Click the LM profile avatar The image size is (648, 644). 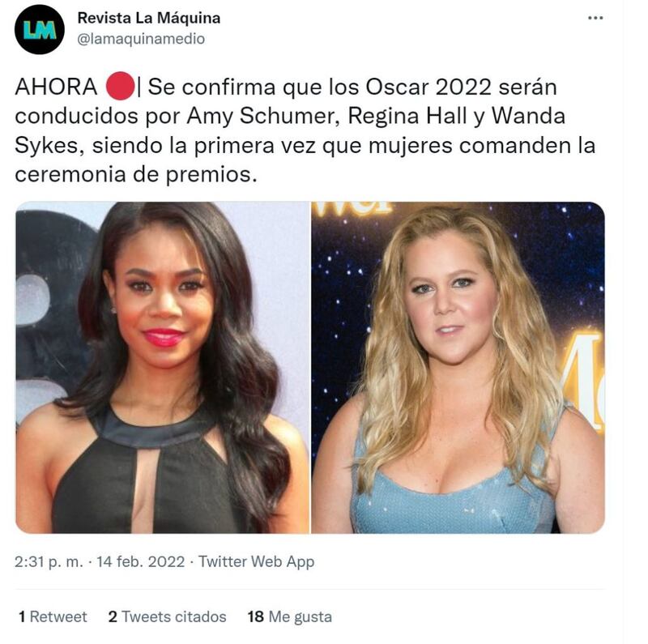pyautogui.click(x=40, y=30)
